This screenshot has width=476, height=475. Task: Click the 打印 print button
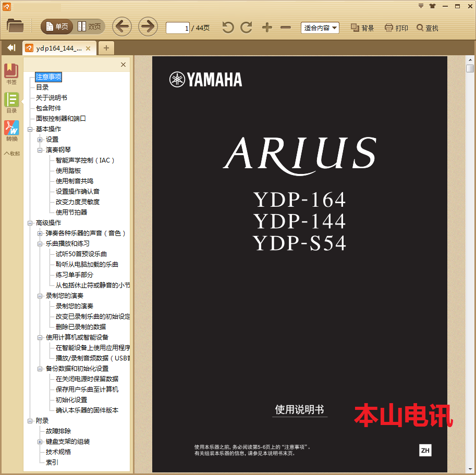point(396,28)
